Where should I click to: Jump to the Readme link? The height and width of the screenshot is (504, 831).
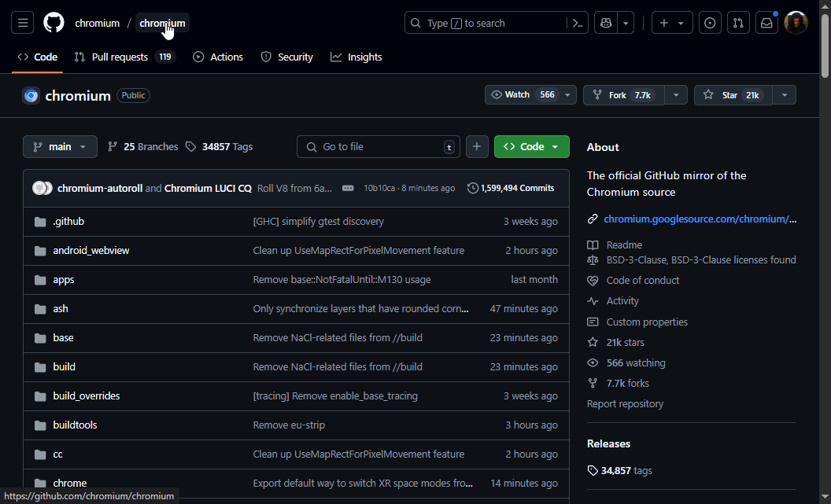point(624,245)
